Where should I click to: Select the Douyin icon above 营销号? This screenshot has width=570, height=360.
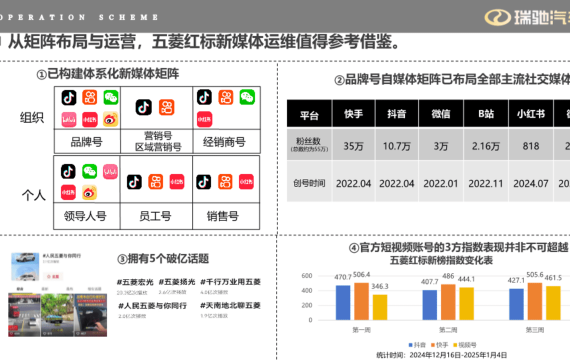click(144, 107)
